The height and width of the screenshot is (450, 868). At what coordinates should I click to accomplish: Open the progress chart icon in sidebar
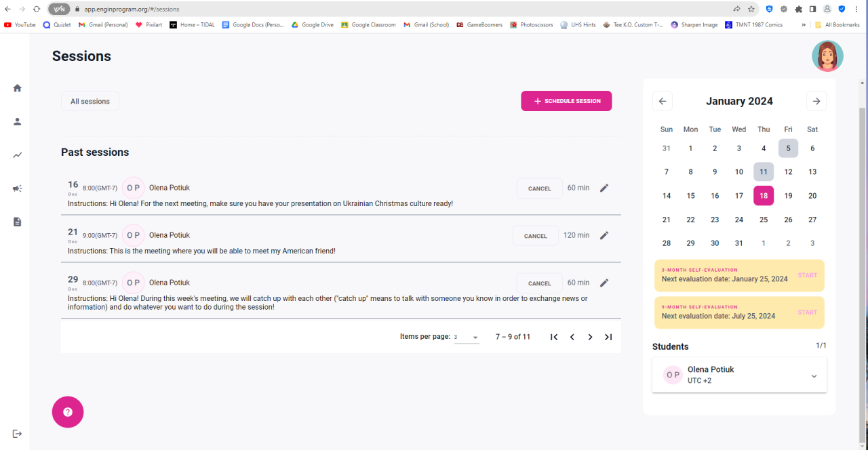click(18, 155)
